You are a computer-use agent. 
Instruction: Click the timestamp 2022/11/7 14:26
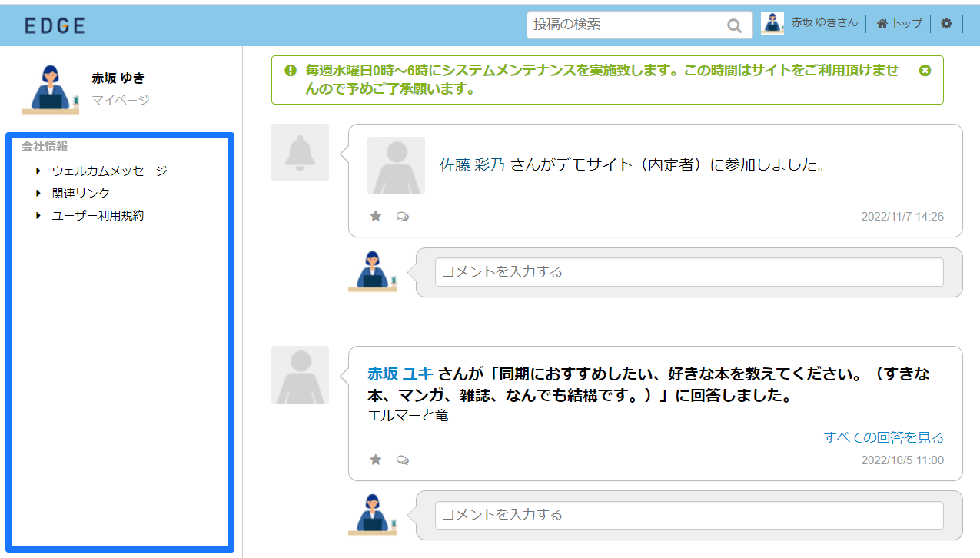[902, 217]
